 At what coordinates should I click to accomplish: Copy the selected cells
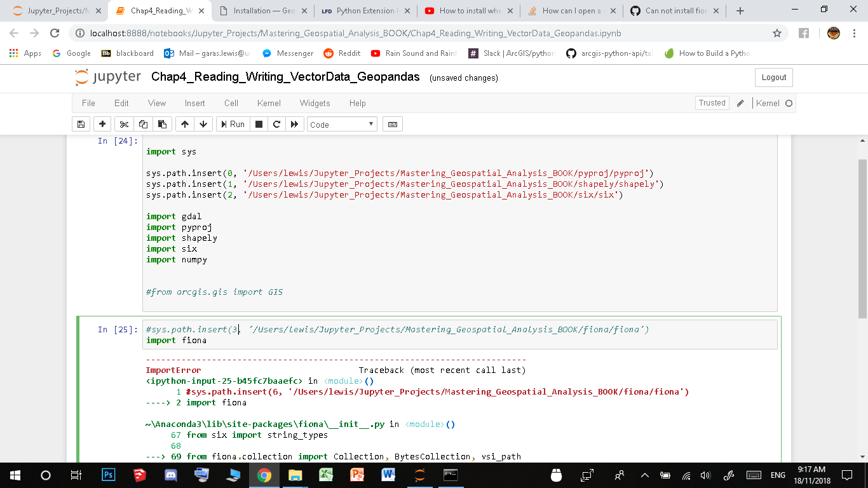(x=143, y=124)
